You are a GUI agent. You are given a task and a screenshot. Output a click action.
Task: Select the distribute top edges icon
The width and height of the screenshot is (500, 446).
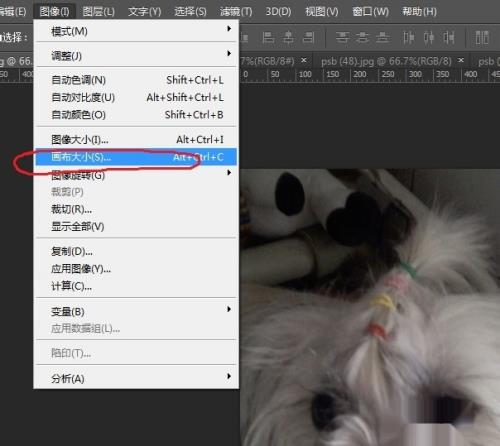pyautogui.click(x=342, y=38)
